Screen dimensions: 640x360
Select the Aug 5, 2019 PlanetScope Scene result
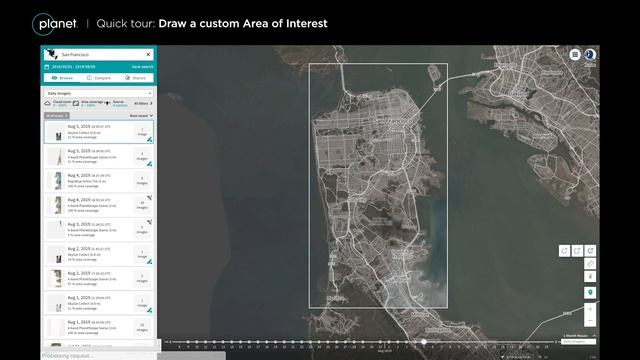(x=99, y=156)
